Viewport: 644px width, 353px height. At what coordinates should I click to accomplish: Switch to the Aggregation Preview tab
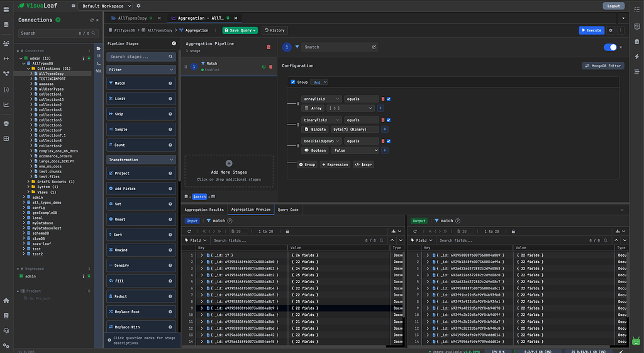point(250,210)
